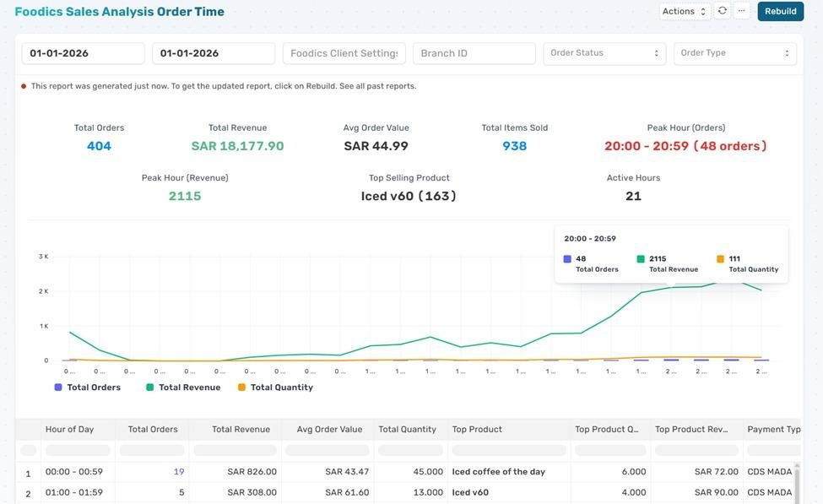The height and width of the screenshot is (504, 823).
Task: Click the Branch ID input field
Action: [474, 53]
